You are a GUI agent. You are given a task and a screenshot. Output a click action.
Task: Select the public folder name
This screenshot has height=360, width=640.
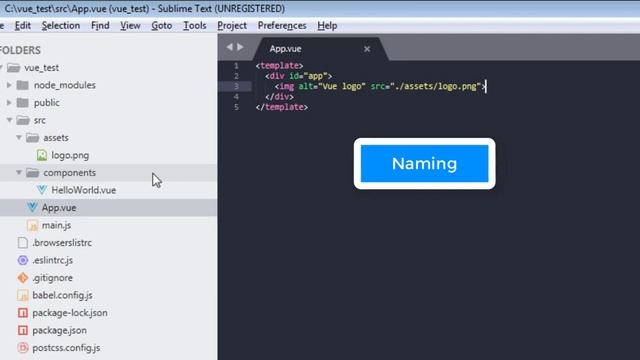[47, 103]
